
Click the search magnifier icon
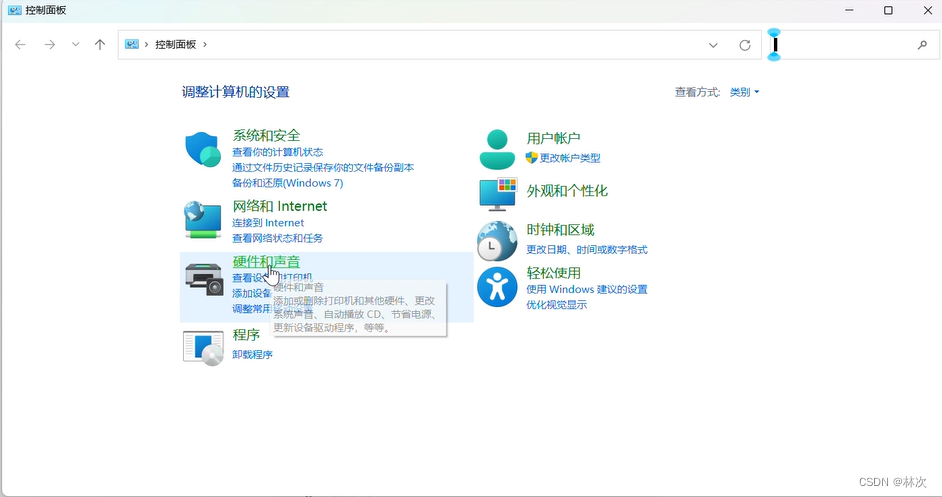point(922,45)
